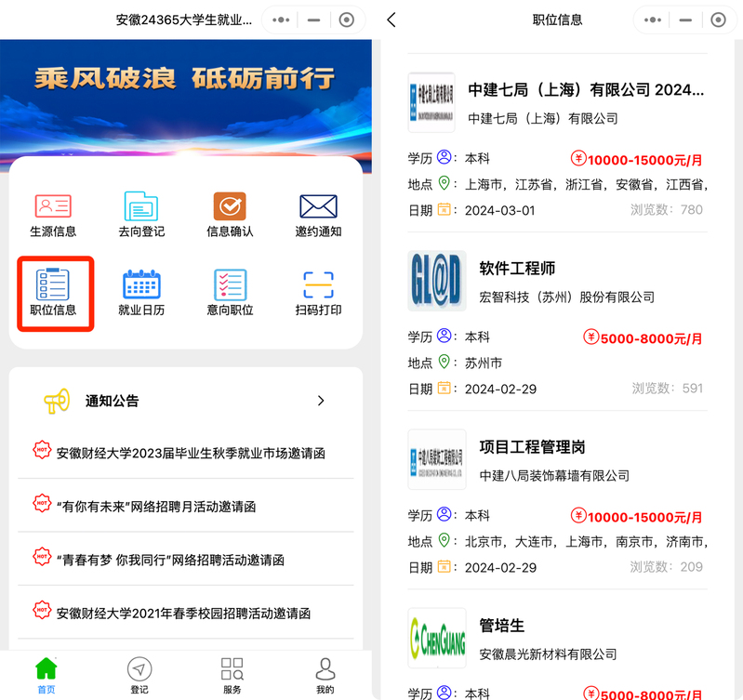This screenshot has width=743, height=700.
Task: Open 信息确认 checkmark icon
Action: click(x=230, y=206)
